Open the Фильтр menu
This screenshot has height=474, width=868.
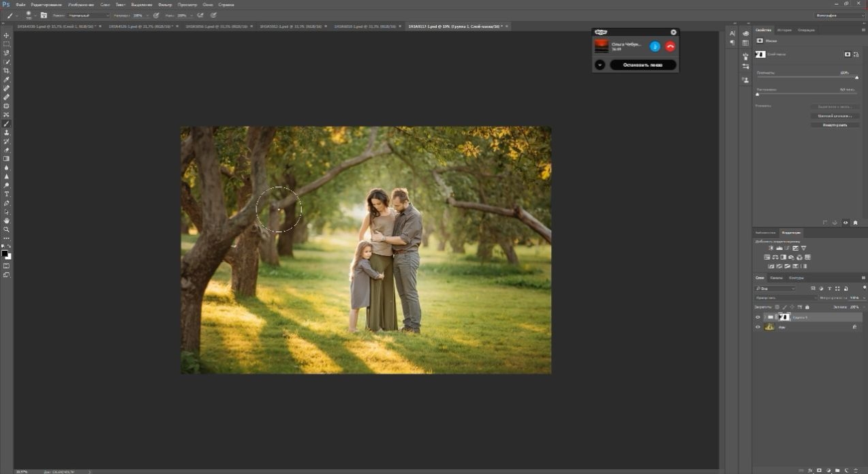165,4
